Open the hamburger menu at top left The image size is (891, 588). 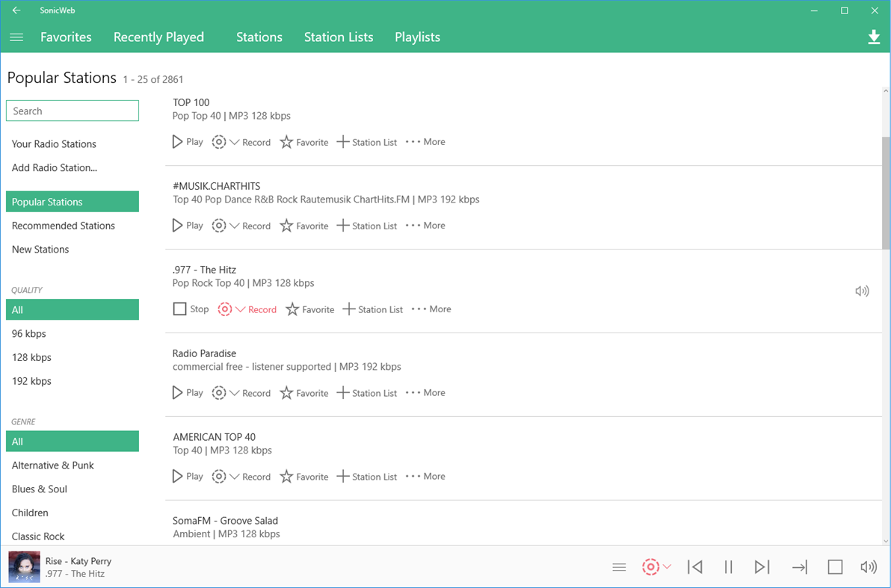click(x=16, y=37)
